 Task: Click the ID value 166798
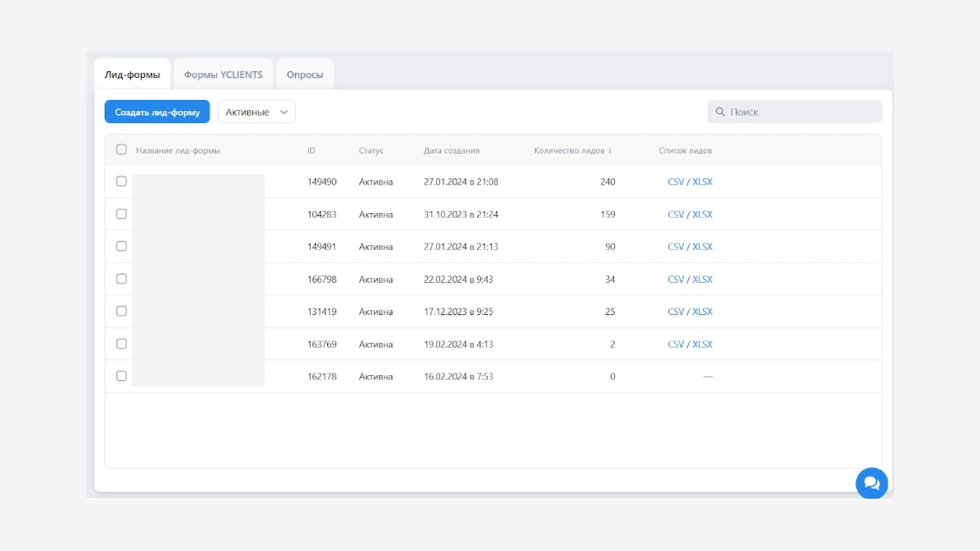pyautogui.click(x=322, y=279)
